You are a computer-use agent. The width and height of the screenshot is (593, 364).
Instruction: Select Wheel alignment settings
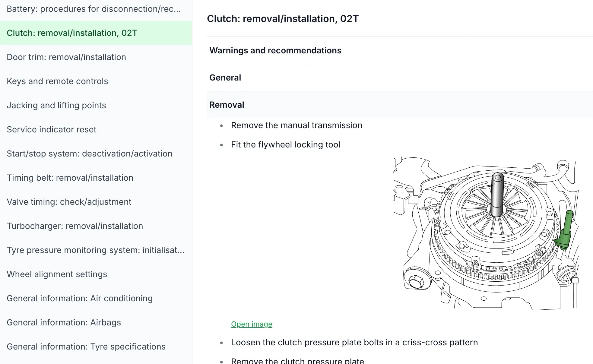96,274
